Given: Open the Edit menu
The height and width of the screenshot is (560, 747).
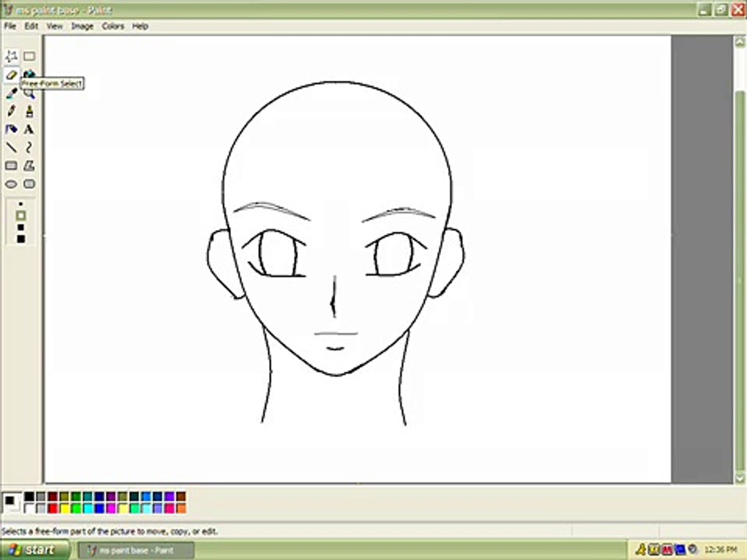Looking at the screenshot, I should coord(31,26).
